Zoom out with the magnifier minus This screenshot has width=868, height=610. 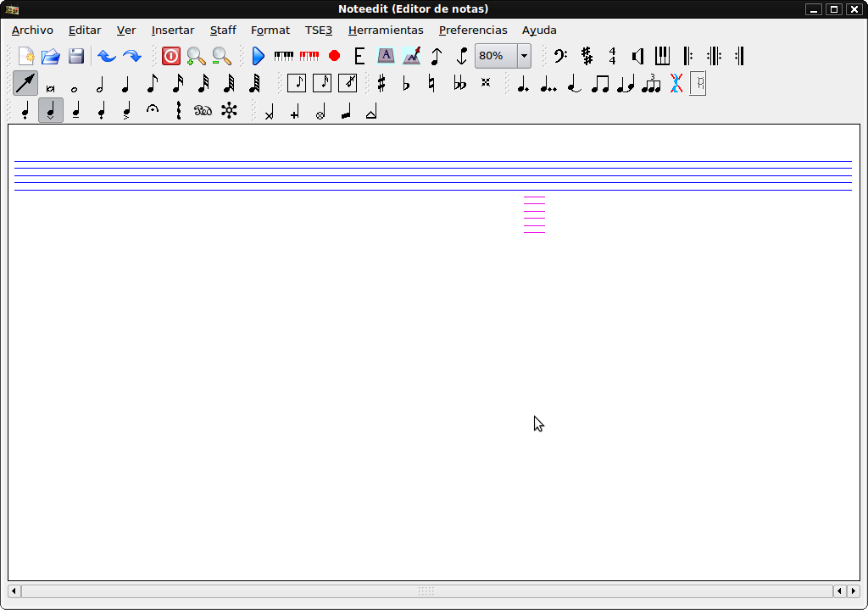coord(221,56)
